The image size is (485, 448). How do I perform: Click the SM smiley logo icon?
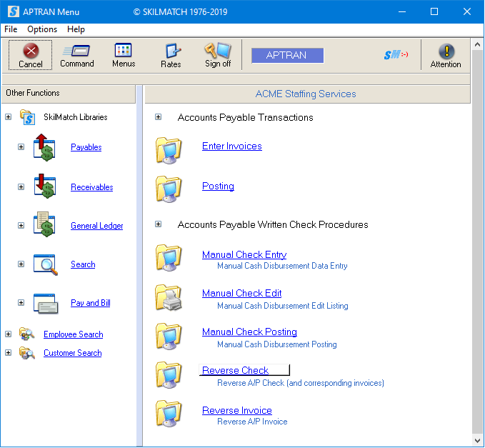396,55
